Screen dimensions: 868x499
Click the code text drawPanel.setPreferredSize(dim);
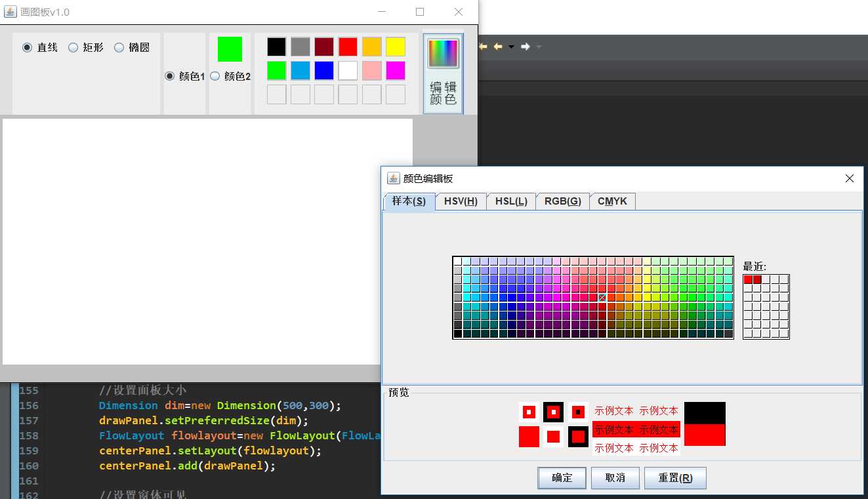[x=203, y=420]
